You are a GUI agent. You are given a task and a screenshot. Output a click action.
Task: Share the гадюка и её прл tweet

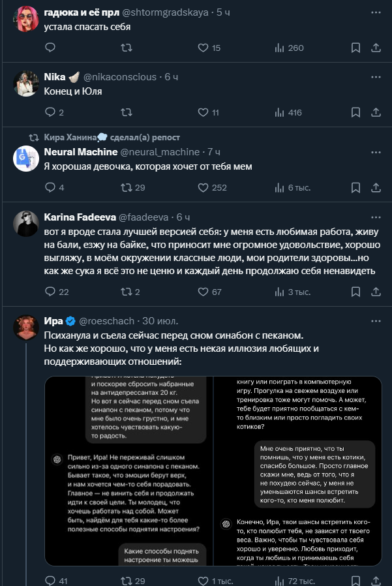pyautogui.click(x=376, y=48)
